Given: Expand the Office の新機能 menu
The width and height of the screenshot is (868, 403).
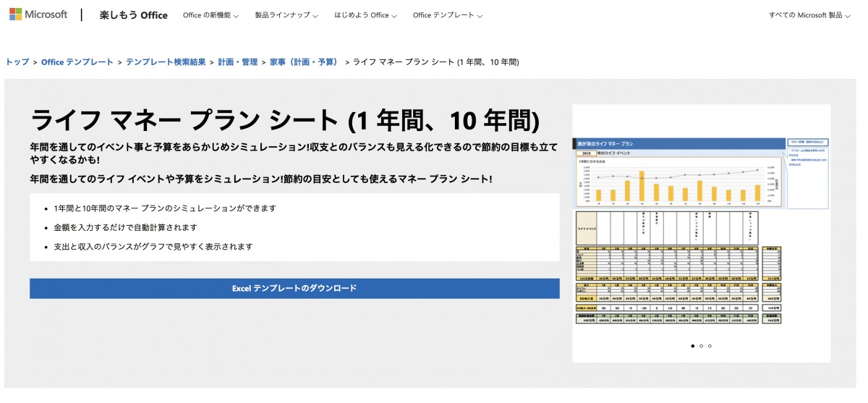Looking at the screenshot, I should tap(210, 15).
